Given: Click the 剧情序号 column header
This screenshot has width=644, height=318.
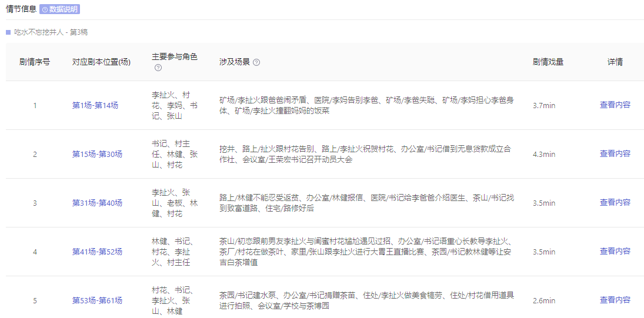Looking at the screenshot, I should tap(35, 62).
